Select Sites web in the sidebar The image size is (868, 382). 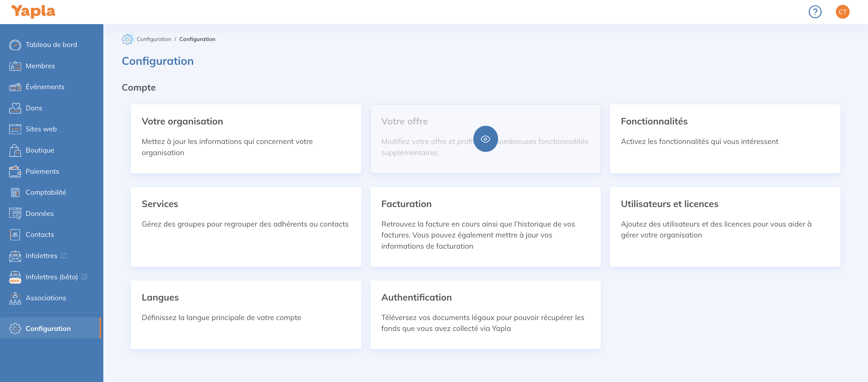41,129
